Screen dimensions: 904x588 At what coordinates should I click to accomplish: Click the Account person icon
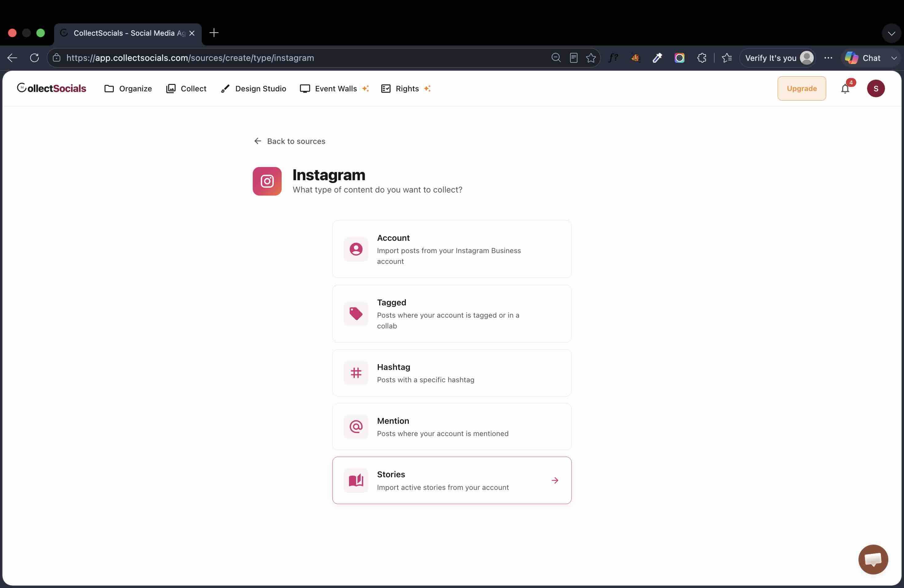pos(356,249)
